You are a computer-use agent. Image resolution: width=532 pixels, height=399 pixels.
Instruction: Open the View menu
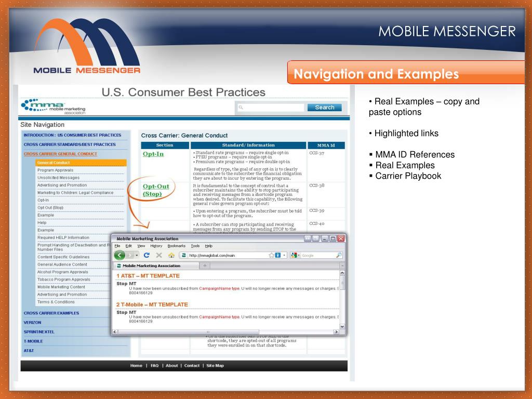(x=141, y=246)
